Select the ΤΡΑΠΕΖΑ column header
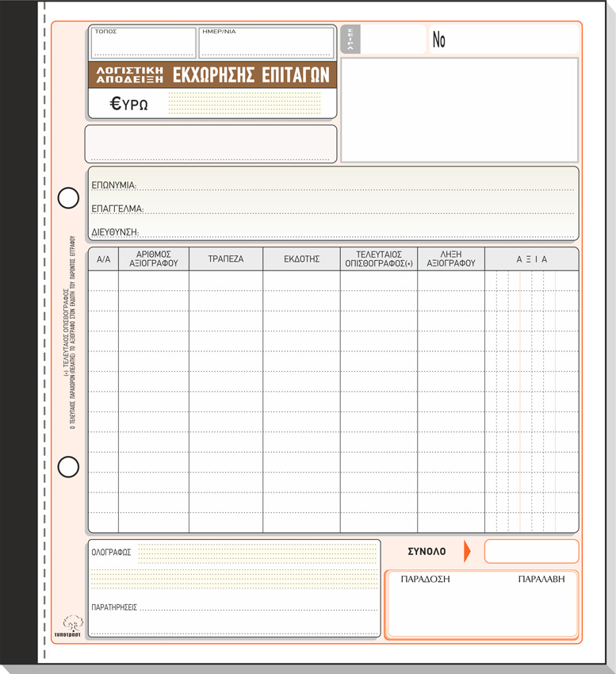616x674 pixels. tap(226, 259)
